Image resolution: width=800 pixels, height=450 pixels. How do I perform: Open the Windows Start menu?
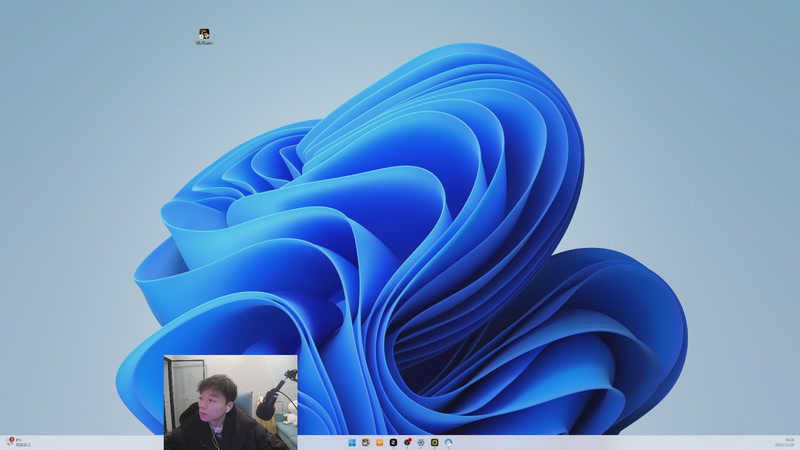tap(352, 442)
